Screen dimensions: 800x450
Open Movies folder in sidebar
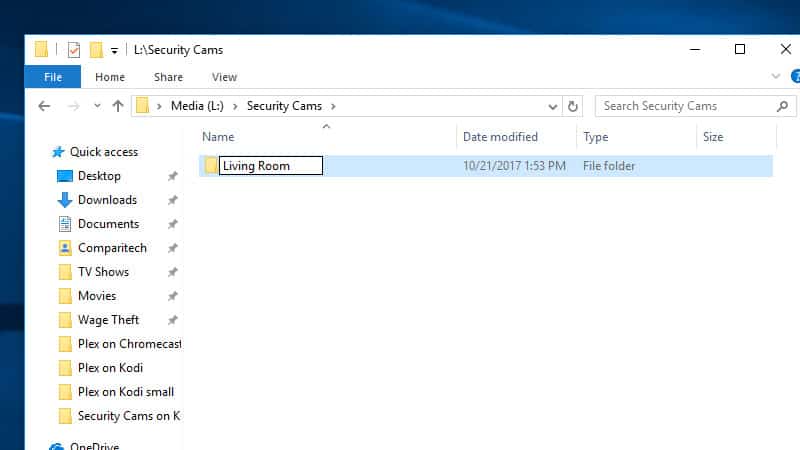tap(97, 296)
